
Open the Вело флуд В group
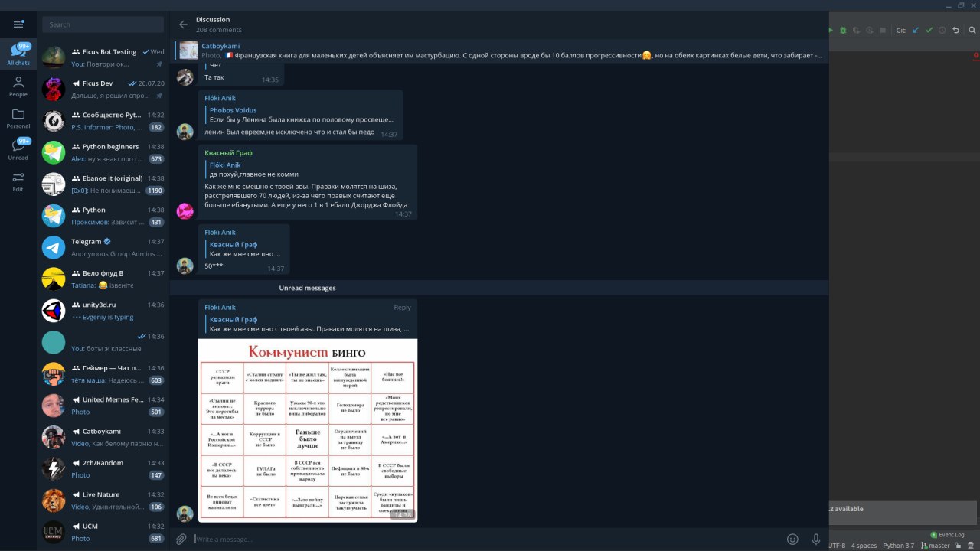coord(103,279)
